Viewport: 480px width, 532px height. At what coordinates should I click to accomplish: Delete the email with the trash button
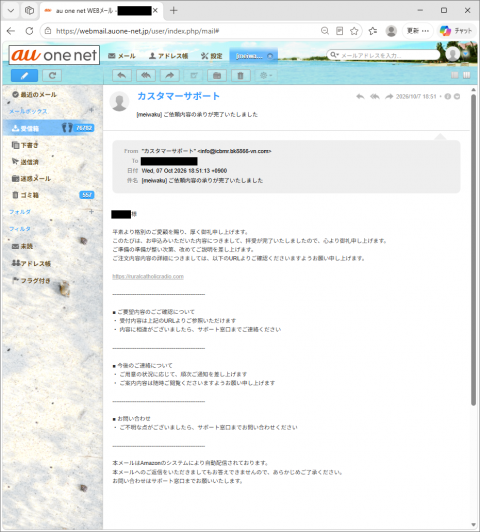click(241, 75)
